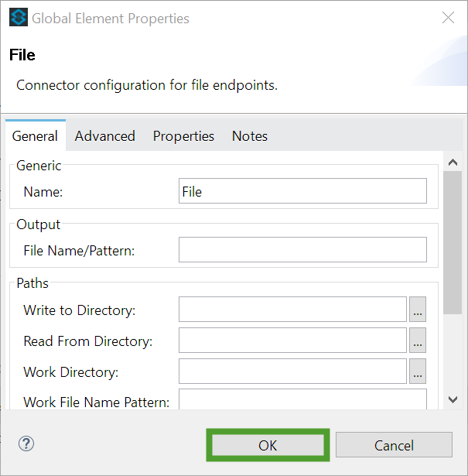Image resolution: width=468 pixels, height=476 pixels.
Task: Click the scrollbar down arrow
Action: tap(453, 399)
